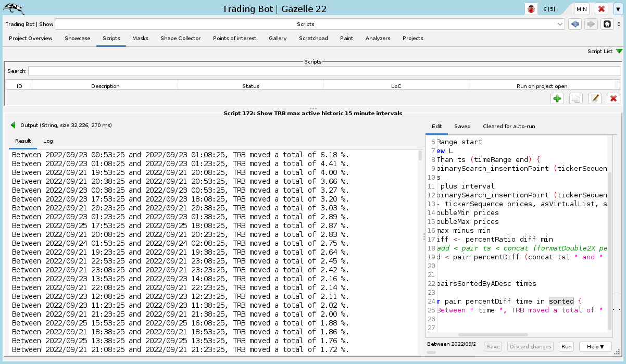Viewport: 626px width, 364px height.
Task: Click the home navigation icon
Action: pos(607,24)
